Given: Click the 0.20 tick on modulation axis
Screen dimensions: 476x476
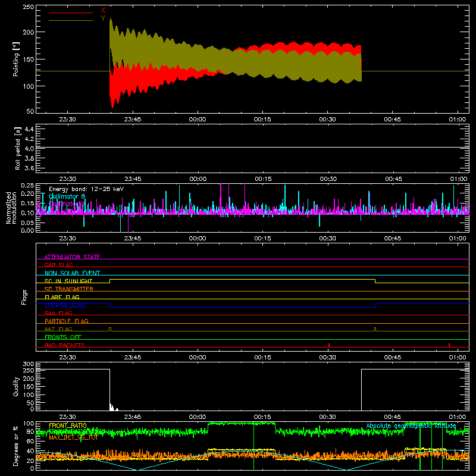Looking at the screenshot, I should [27, 193].
